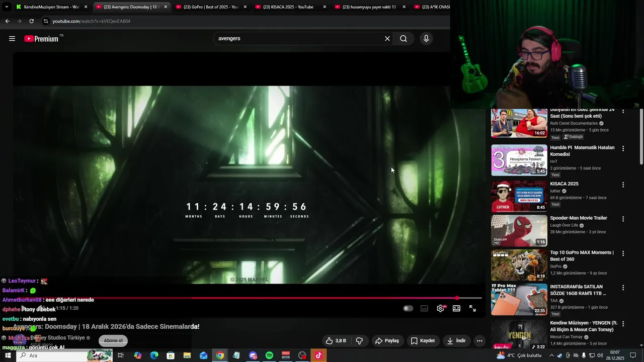Show hidden system tray icons chevron
This screenshot has width=644, height=362.
coord(551,355)
